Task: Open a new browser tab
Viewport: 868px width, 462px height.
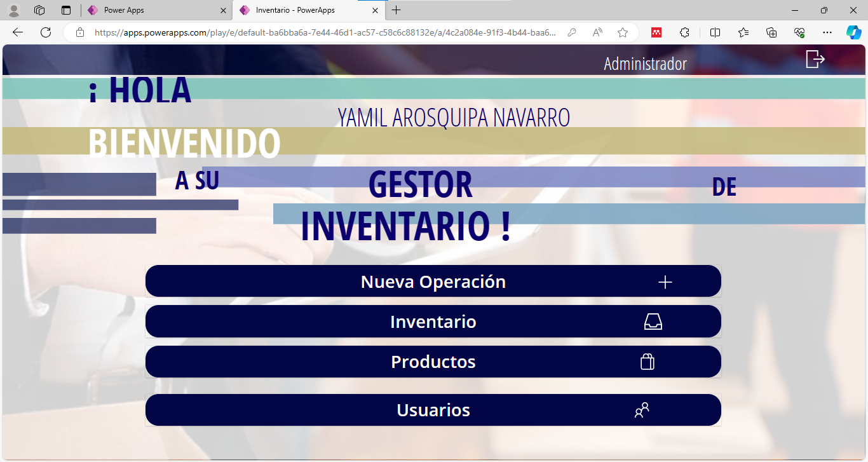Action: 397,10
